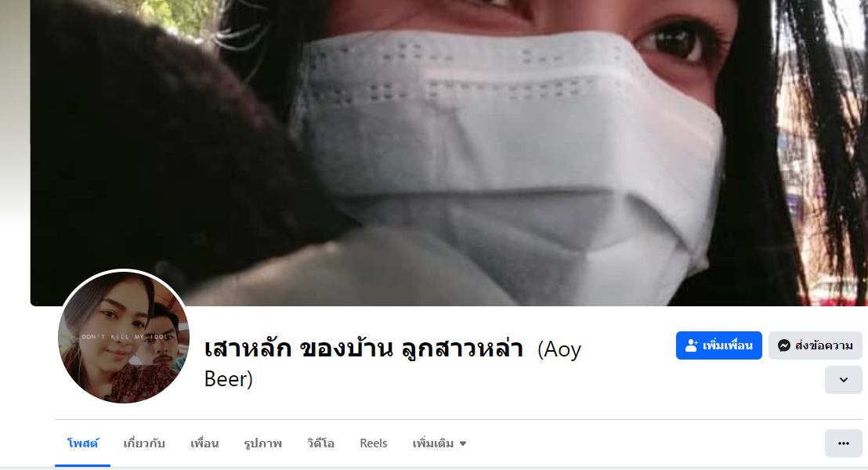Click the man's face in profile picture
Image resolution: width=868 pixels, height=470 pixels.
point(162,344)
